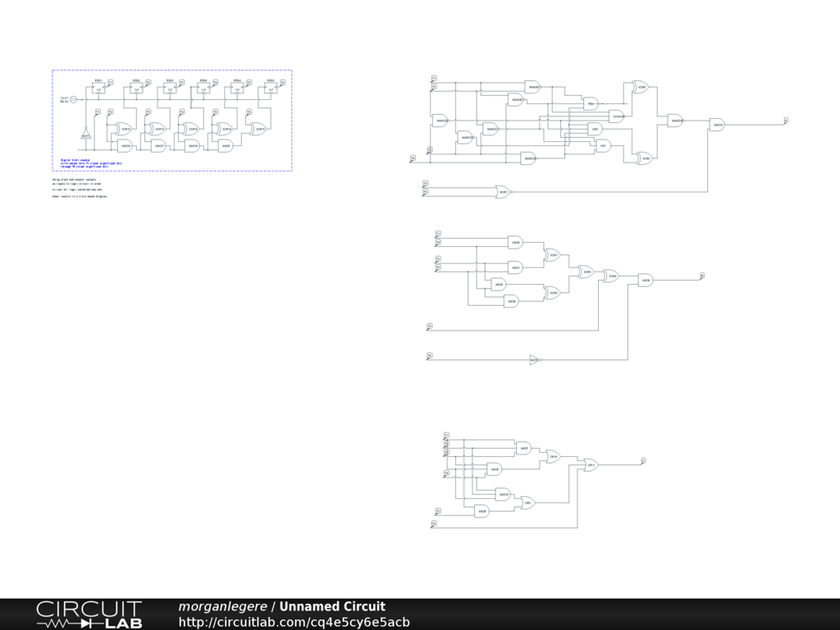Select the NOT2 inverter in middle circuit
The image size is (840, 630).
pyautogui.click(x=534, y=359)
